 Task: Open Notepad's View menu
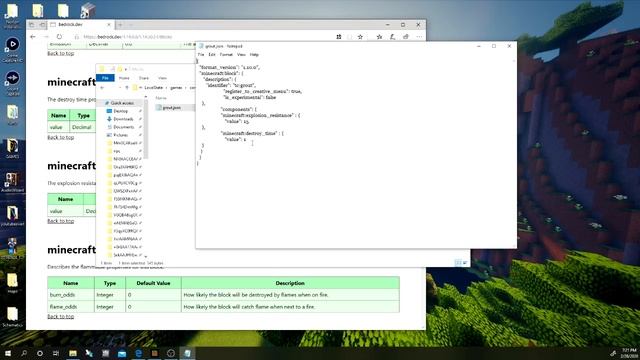click(x=241, y=54)
